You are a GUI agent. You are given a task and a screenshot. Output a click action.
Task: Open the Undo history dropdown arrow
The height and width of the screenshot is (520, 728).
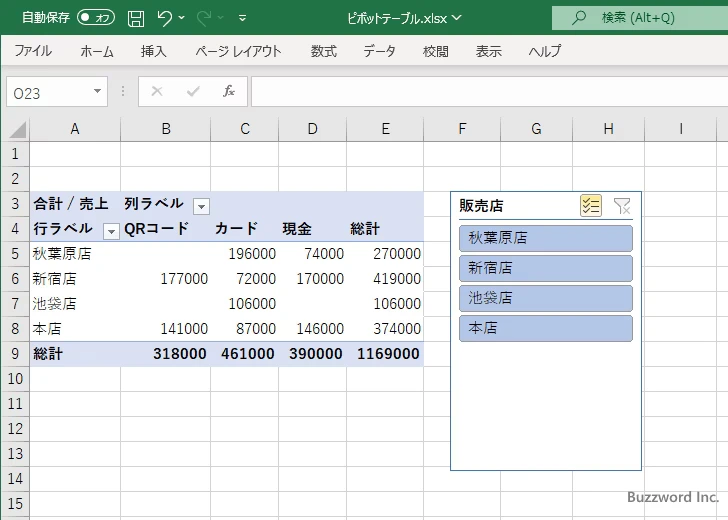[182, 18]
